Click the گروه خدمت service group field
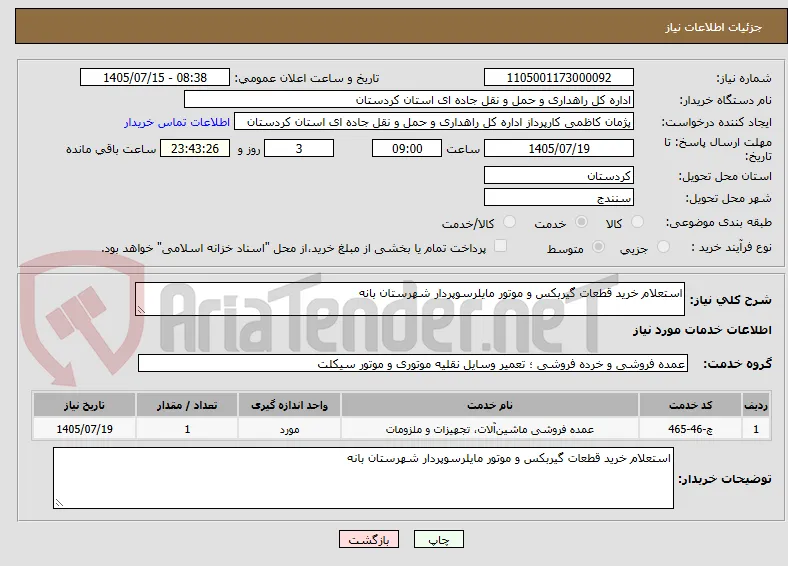788x566 pixels. pos(413,363)
